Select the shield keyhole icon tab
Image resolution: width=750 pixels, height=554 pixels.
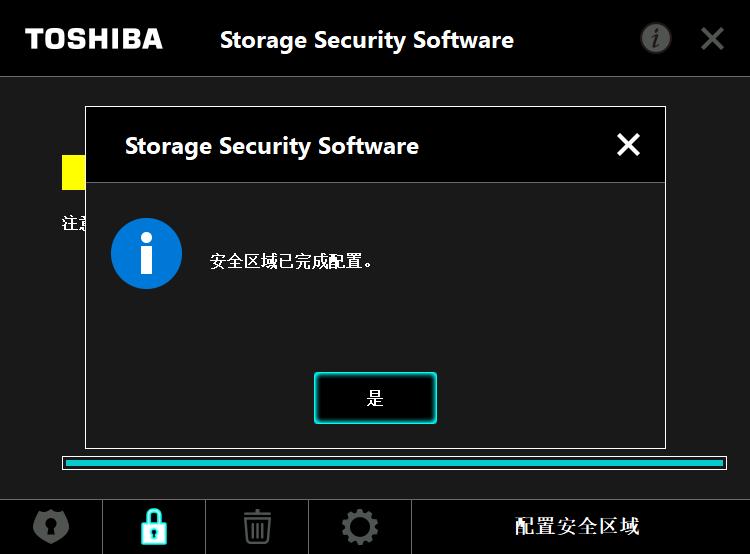click(51, 526)
